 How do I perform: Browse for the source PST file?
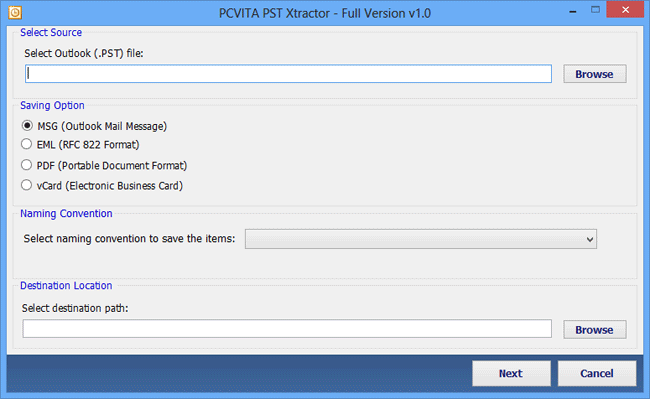594,74
